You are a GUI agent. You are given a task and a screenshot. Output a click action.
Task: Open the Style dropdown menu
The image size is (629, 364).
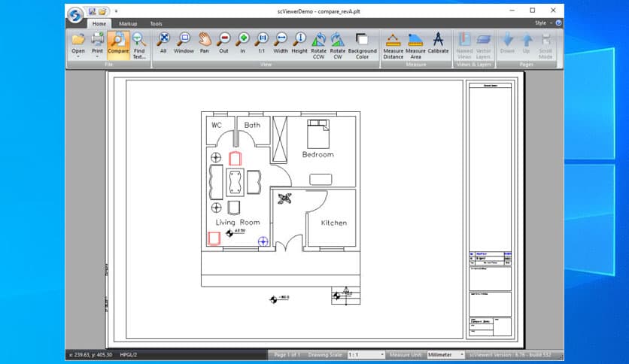click(543, 23)
